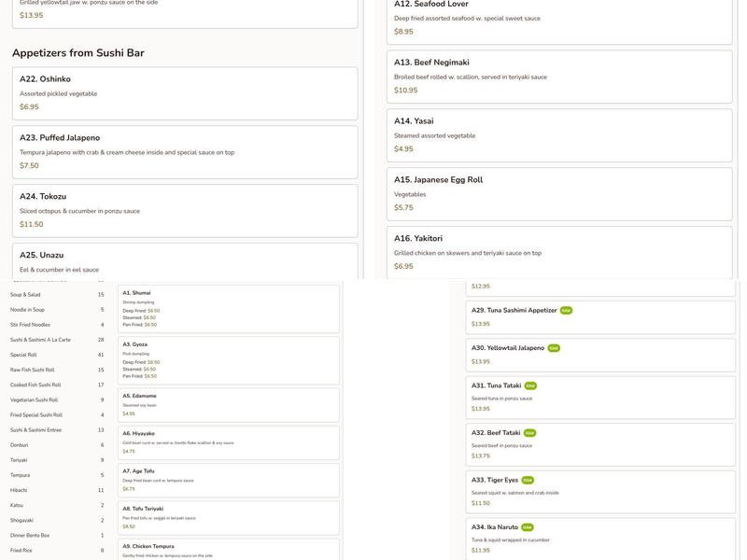Click the A24 Tokozu item card
The width and height of the screenshot is (747, 560).
click(x=184, y=210)
